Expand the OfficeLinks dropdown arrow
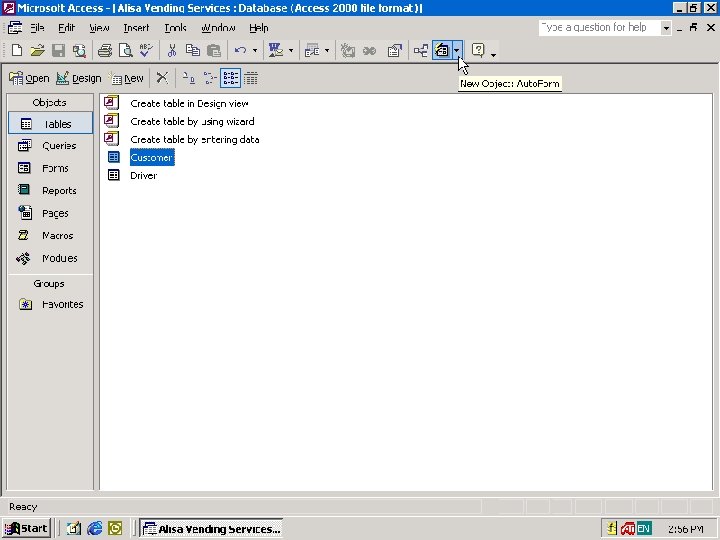The height and width of the screenshot is (540, 720). [x=291, y=50]
